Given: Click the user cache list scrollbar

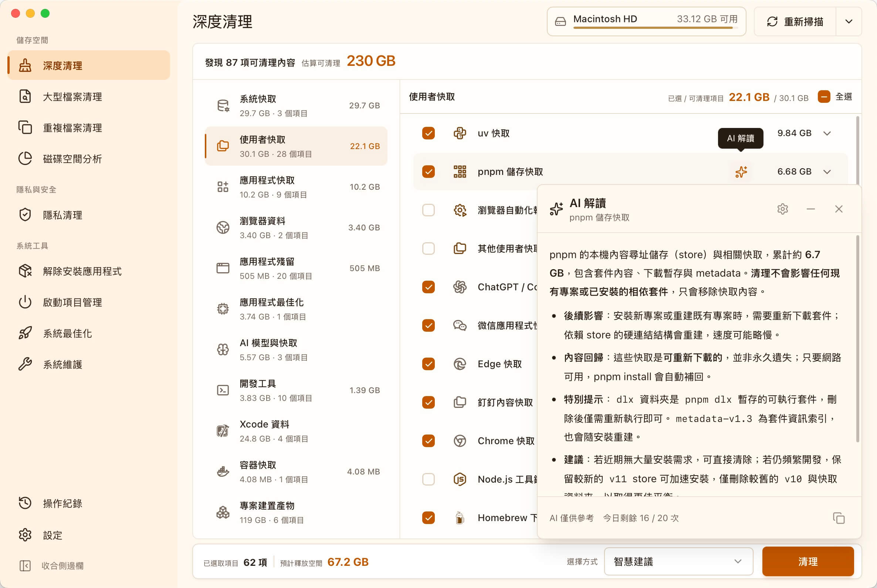Looking at the screenshot, I should pos(857,151).
